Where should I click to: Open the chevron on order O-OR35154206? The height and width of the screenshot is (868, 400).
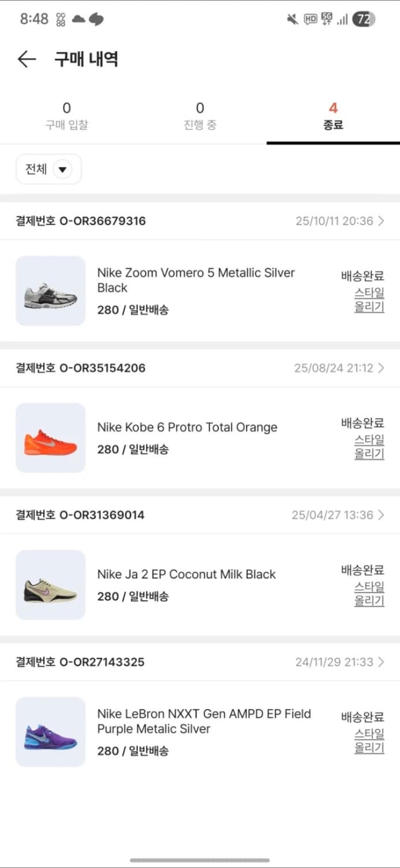click(x=381, y=367)
